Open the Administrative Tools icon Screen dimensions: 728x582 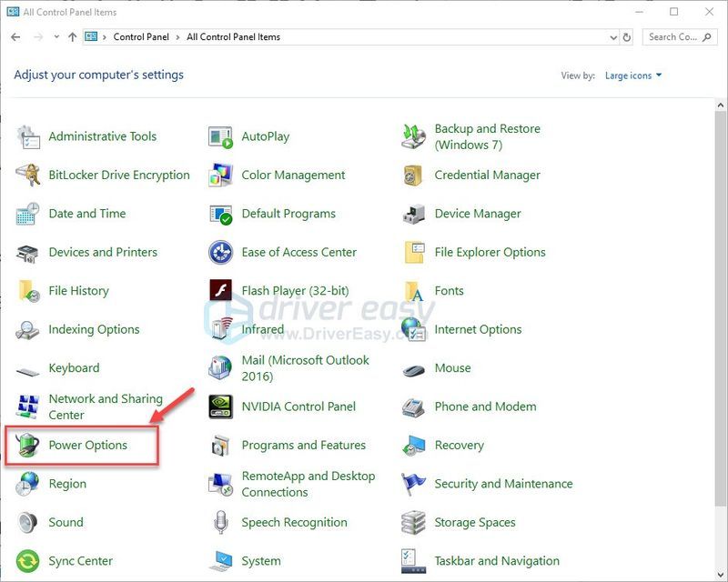point(28,136)
